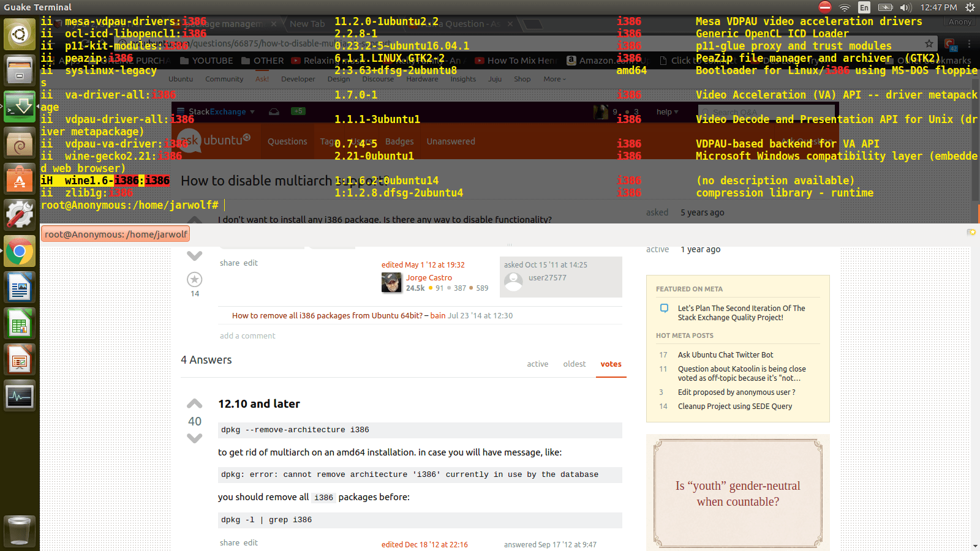The image size is (980, 551).
Task: Click the 'FEATURED ON META' heading
Action: click(689, 289)
